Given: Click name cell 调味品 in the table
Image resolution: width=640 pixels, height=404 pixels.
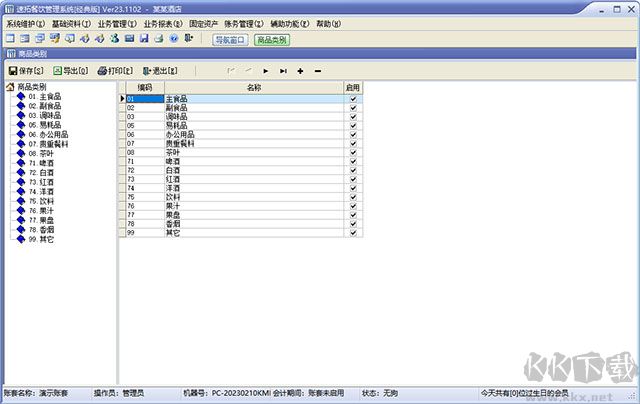Looking at the screenshot, I should click(x=254, y=117).
